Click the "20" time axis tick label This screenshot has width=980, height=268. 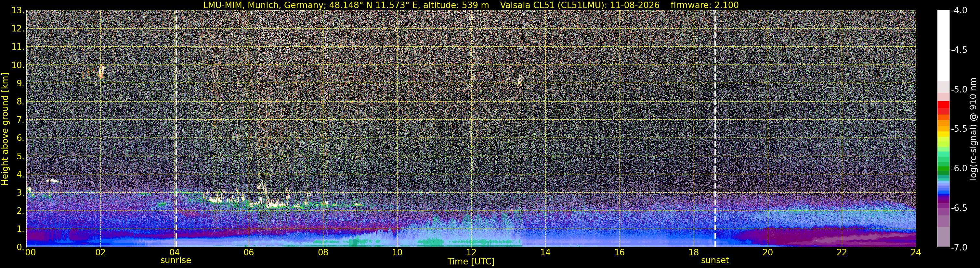tap(768, 252)
